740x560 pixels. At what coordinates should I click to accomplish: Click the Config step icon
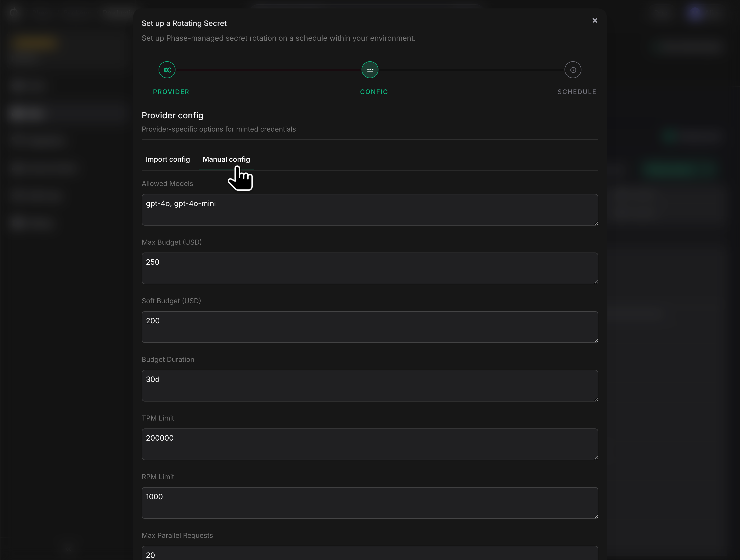pyautogui.click(x=370, y=70)
